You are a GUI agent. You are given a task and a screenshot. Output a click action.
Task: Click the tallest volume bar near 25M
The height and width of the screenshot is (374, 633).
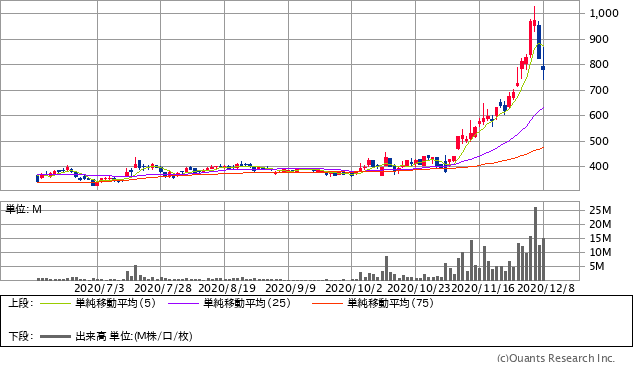coord(535,244)
